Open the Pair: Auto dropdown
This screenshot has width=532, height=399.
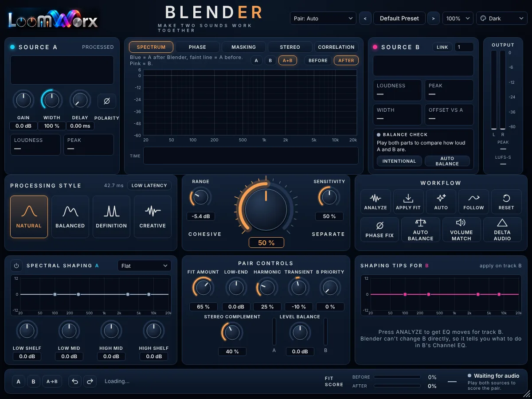[323, 19]
